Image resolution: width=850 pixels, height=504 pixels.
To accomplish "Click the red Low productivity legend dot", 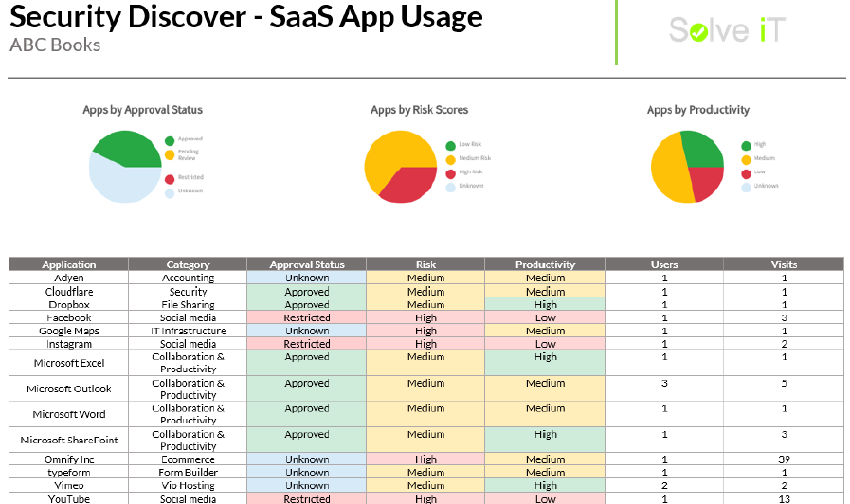I will [746, 174].
